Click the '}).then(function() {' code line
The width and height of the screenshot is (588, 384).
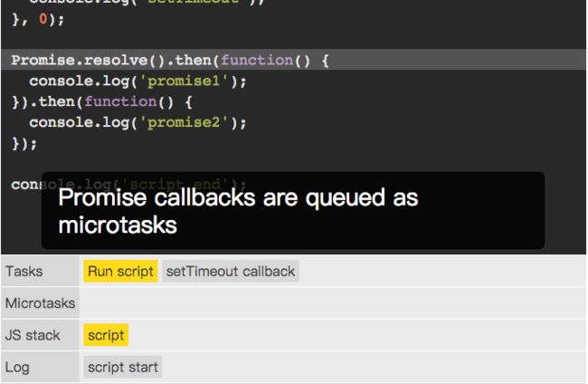tap(102, 102)
